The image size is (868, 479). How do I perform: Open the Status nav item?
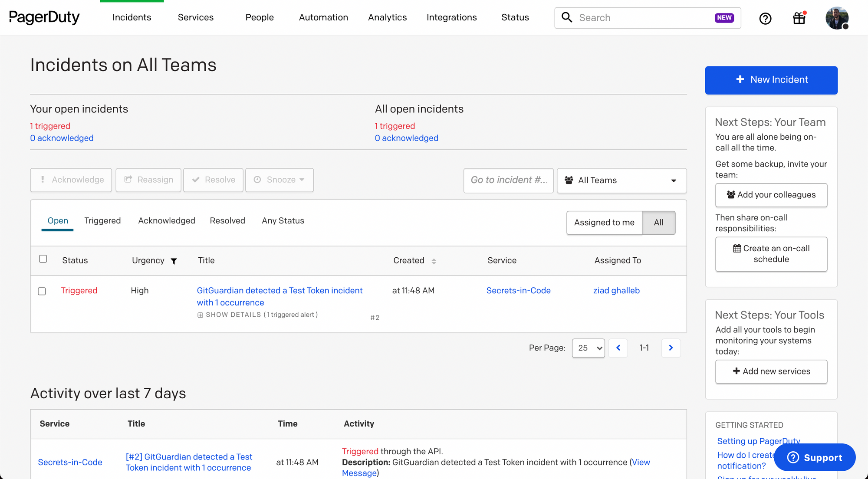tap(515, 17)
